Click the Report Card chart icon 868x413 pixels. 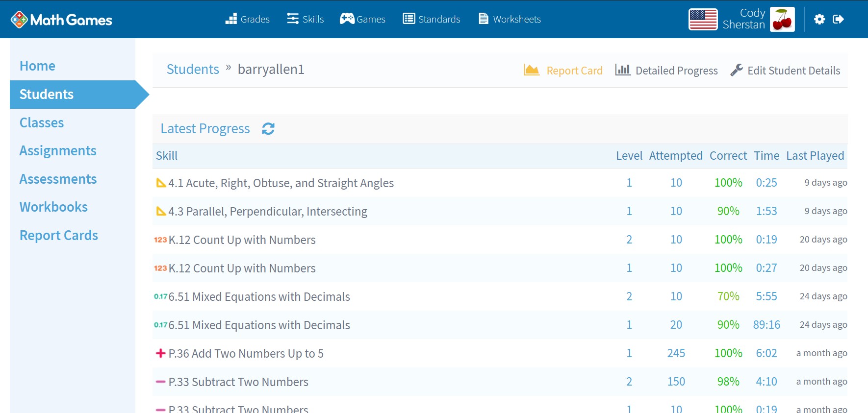click(531, 70)
